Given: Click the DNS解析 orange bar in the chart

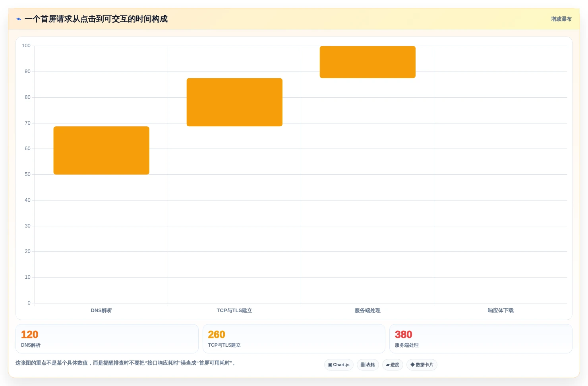Looking at the screenshot, I should point(101,151).
